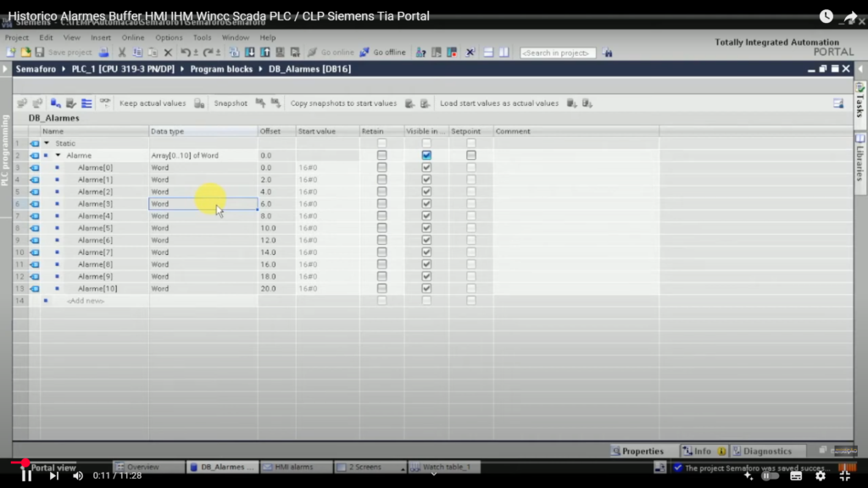
Task: Switch to the HMI alarms editor tab
Action: (296, 467)
